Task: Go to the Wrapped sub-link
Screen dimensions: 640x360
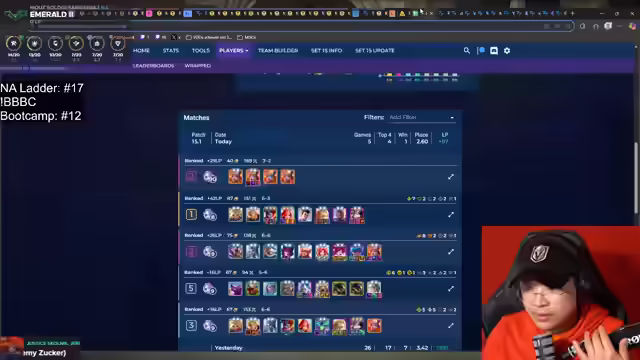Action: coord(198,66)
